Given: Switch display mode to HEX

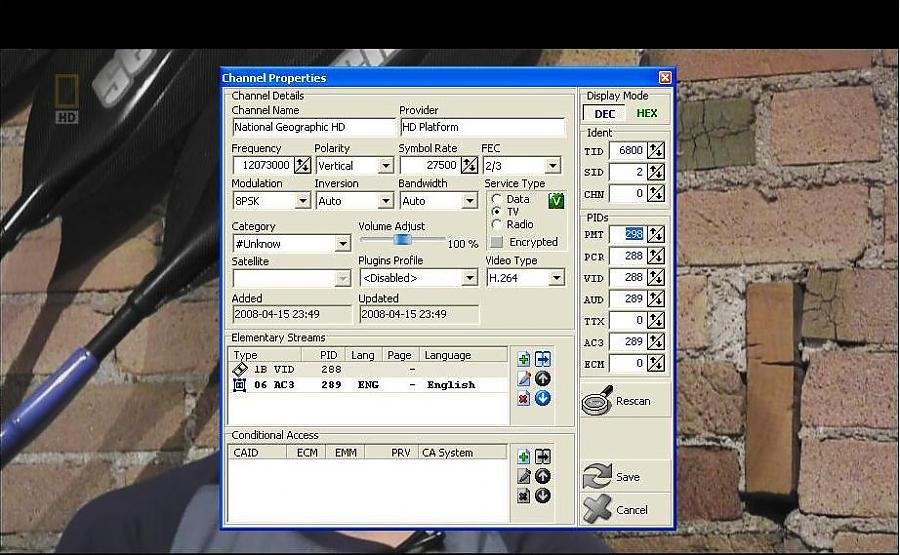Looking at the screenshot, I should (647, 113).
